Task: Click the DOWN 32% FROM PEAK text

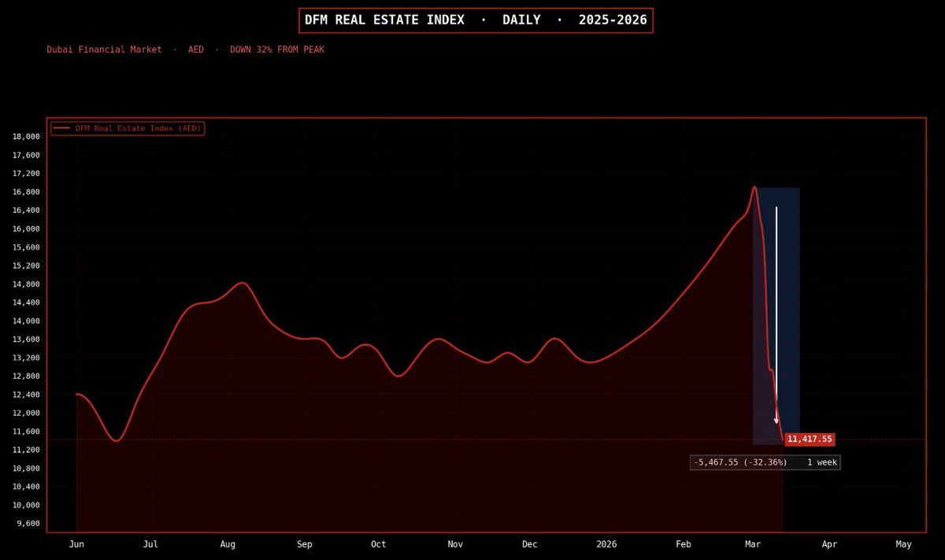Action: click(x=277, y=49)
